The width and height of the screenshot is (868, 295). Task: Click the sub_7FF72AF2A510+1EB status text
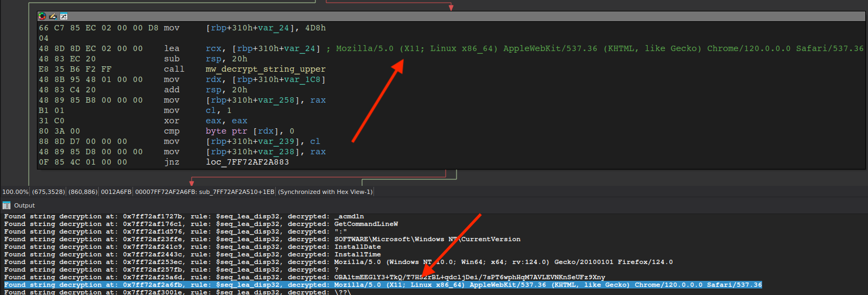tap(237, 192)
